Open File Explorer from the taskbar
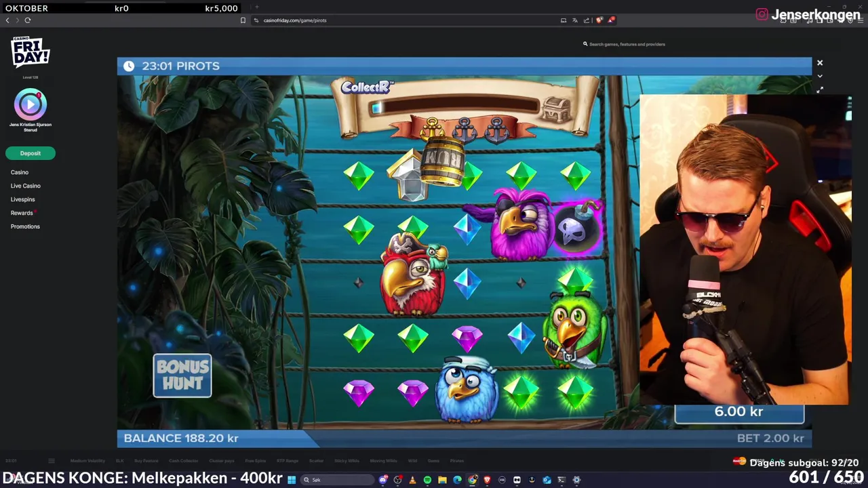 [x=442, y=480]
